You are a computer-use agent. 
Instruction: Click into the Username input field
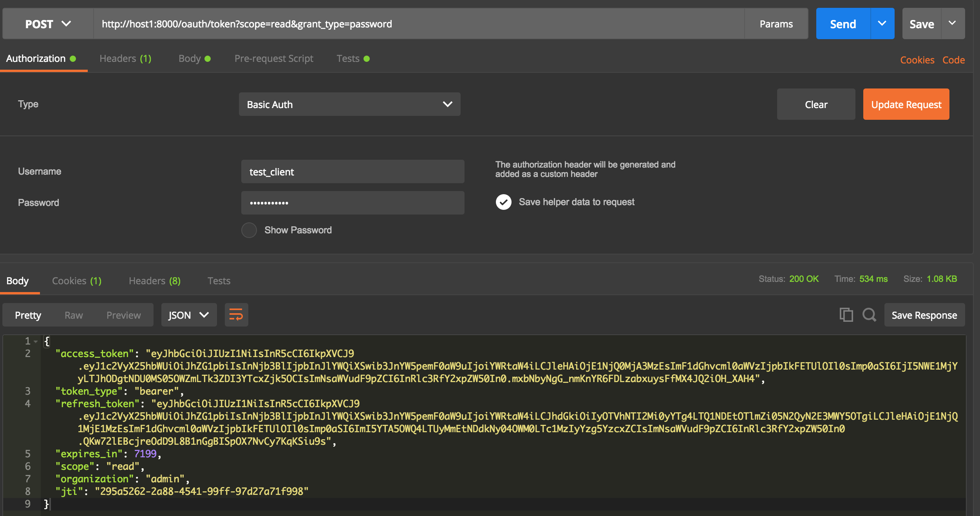click(353, 171)
